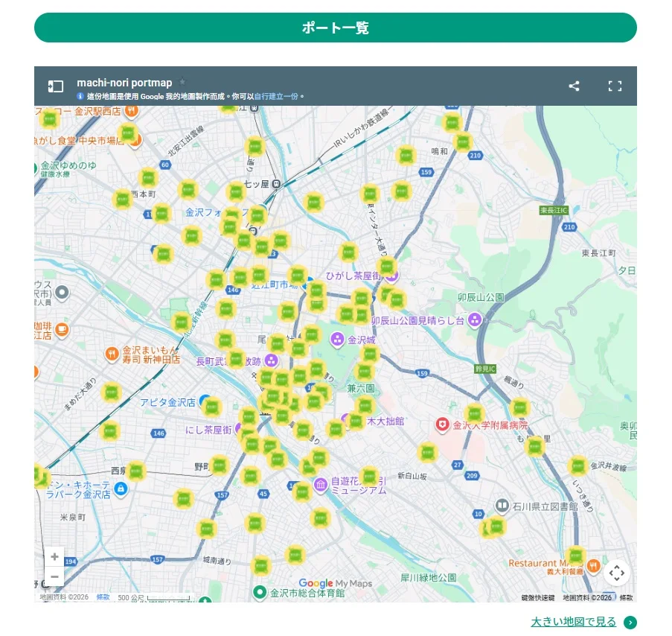Click the 自行建立一份 link
Viewport: 672px width, 636px height.
pos(276,97)
